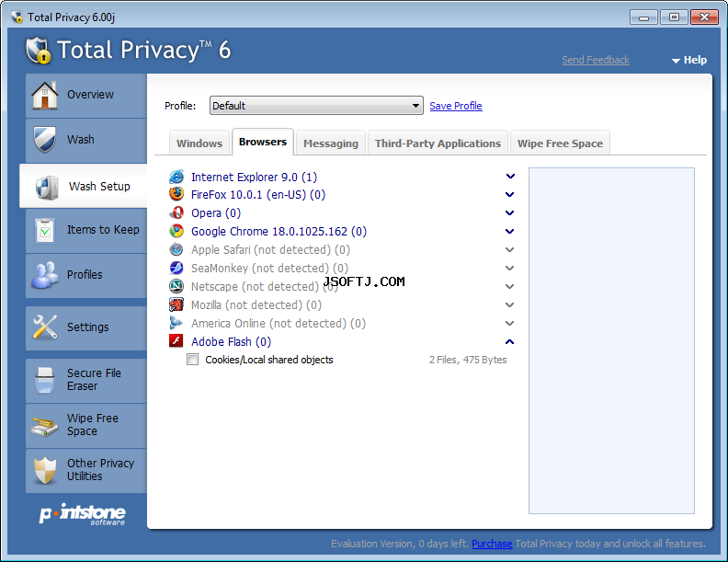Click the Opera browser icon

pyautogui.click(x=176, y=212)
